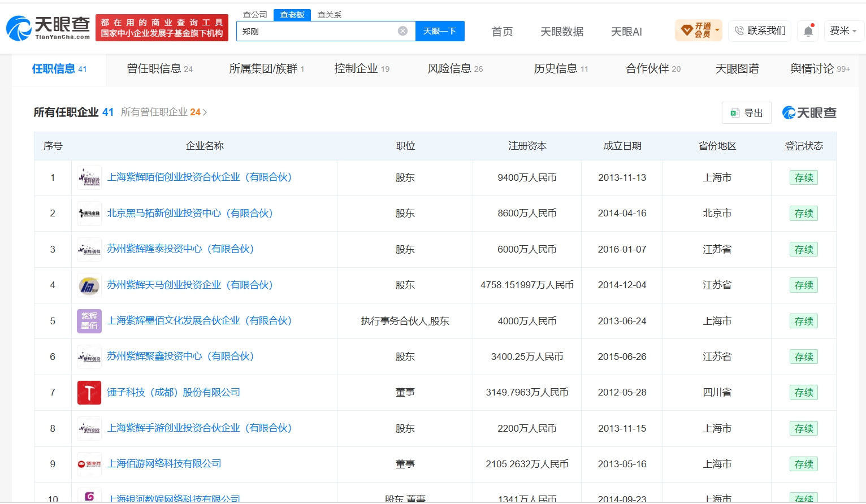Open 上海紫辉手游创业投资合伙企业 link
866x504 pixels.
coord(200,428)
